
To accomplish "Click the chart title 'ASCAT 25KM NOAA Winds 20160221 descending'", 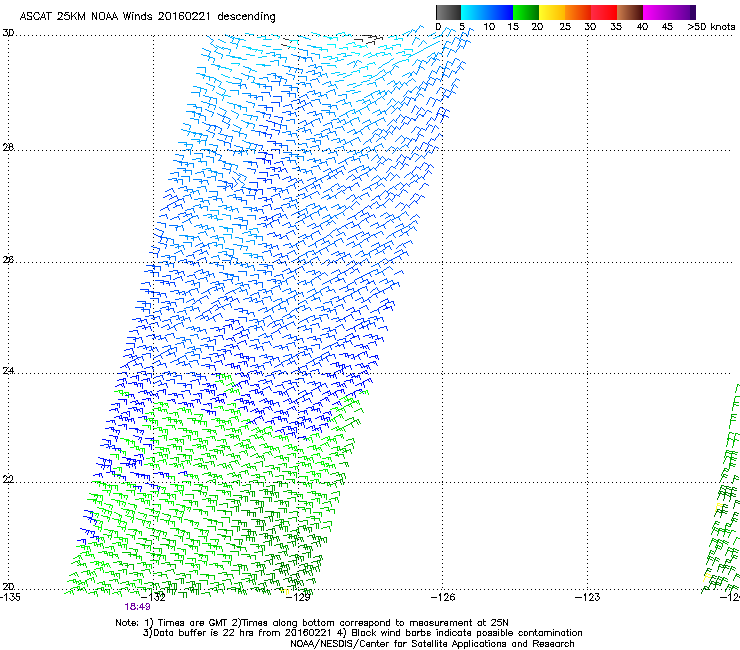I will (147, 17).
